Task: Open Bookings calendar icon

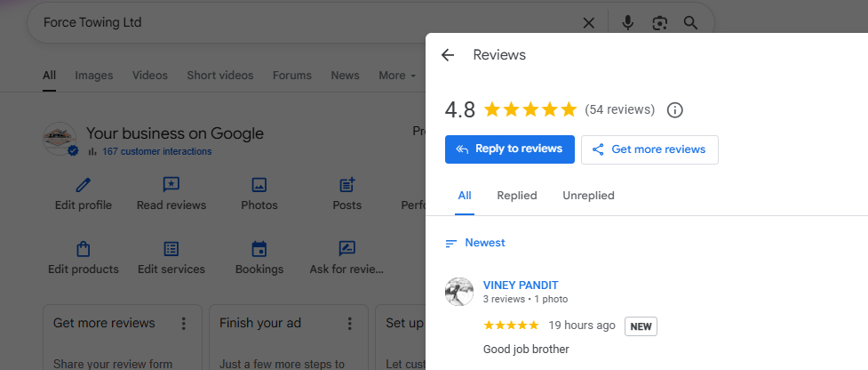Action: point(259,249)
